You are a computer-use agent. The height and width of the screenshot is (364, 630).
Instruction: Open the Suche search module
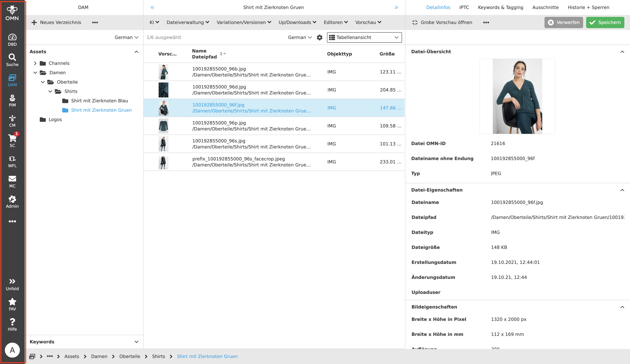pyautogui.click(x=12, y=59)
